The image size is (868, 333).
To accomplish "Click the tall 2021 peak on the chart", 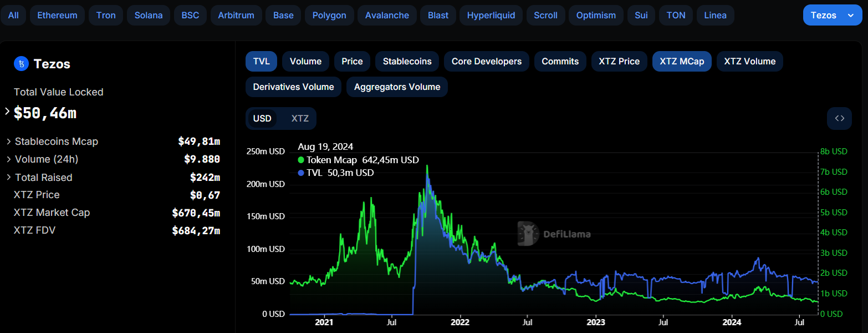I will click(x=427, y=167).
